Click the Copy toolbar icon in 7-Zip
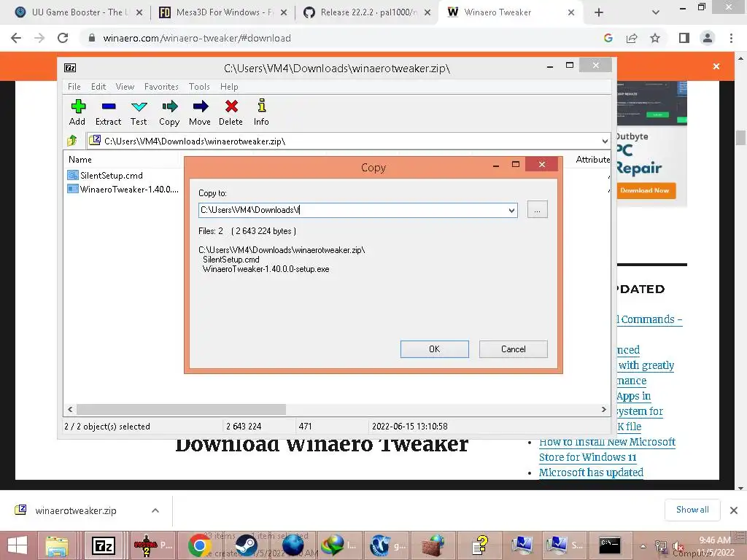747x560 pixels. 169,112
